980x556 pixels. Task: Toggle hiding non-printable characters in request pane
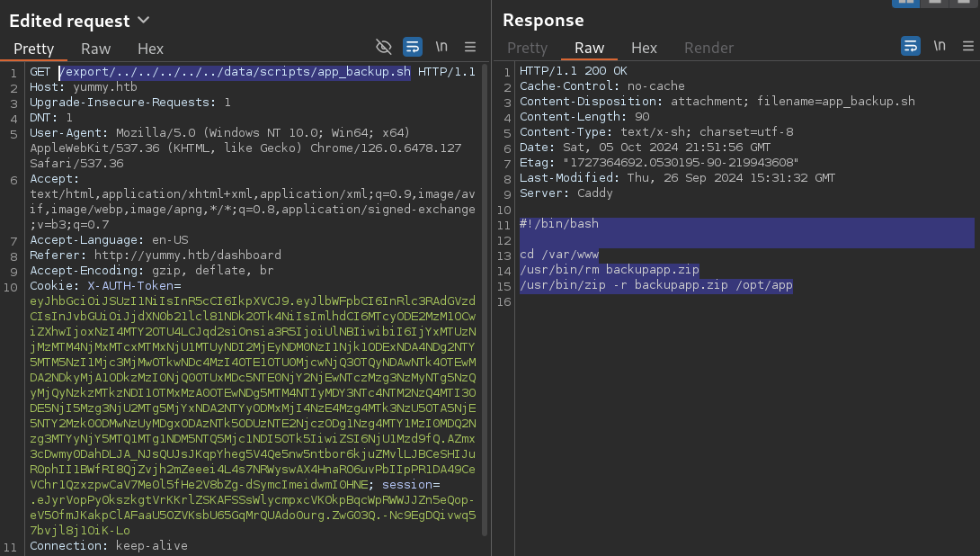384,47
